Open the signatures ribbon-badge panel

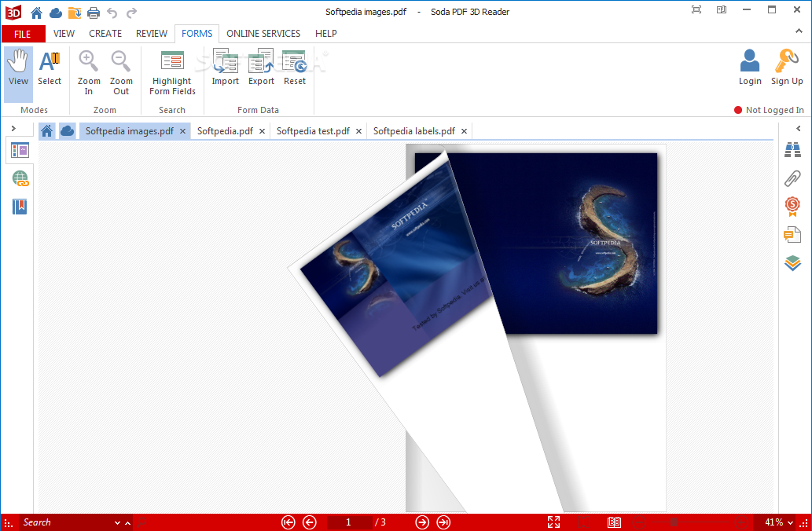coord(792,207)
